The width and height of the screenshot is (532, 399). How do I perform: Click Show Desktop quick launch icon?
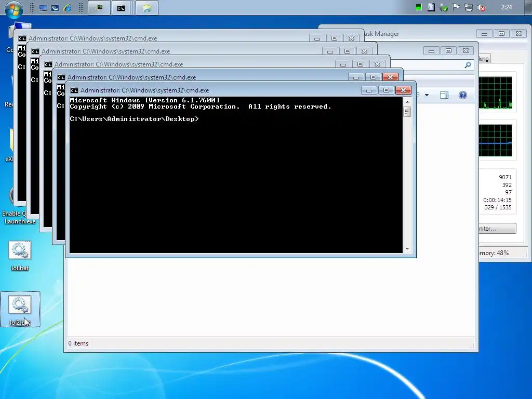(43, 8)
